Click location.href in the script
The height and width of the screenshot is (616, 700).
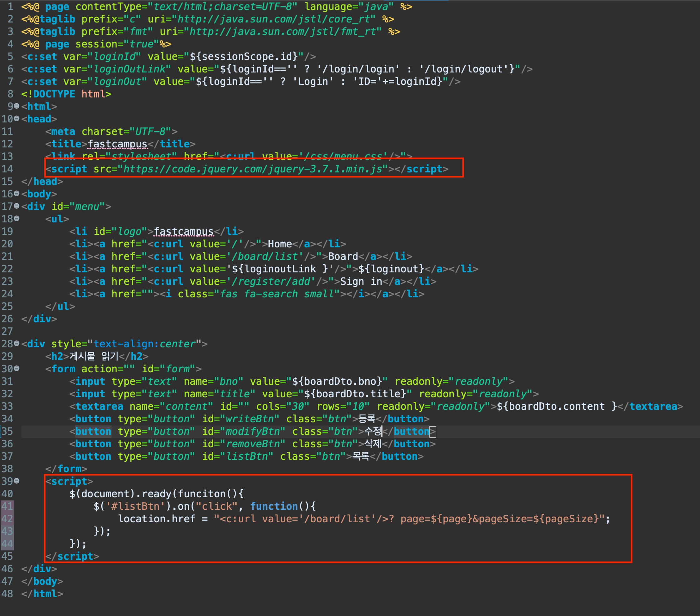tap(157, 519)
